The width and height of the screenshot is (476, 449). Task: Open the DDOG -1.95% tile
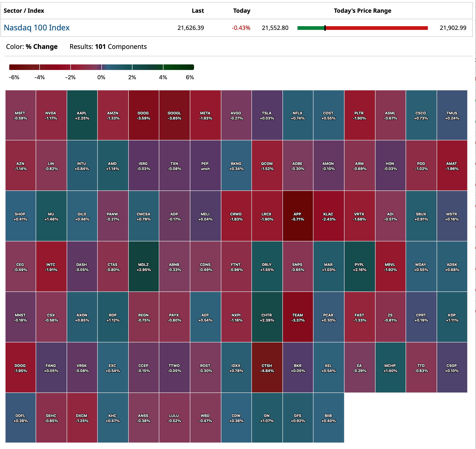20,367
